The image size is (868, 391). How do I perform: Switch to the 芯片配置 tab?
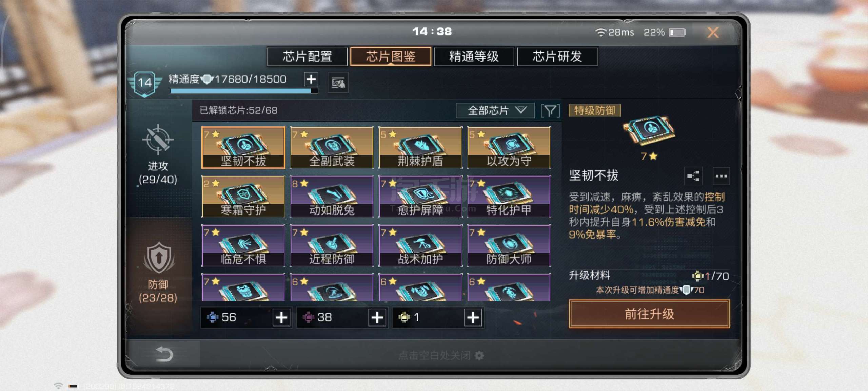coord(308,56)
